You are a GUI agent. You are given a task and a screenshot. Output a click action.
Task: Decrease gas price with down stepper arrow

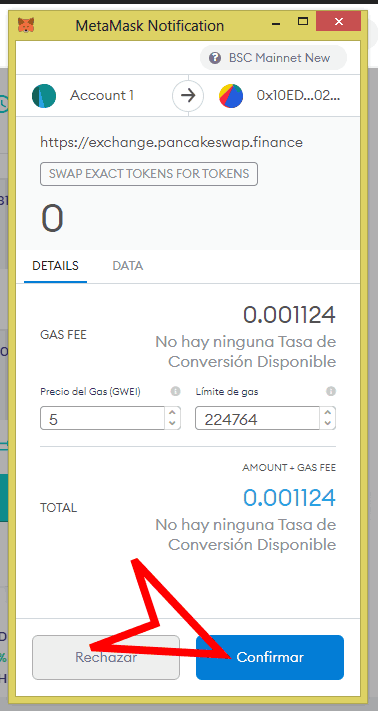tap(172, 424)
